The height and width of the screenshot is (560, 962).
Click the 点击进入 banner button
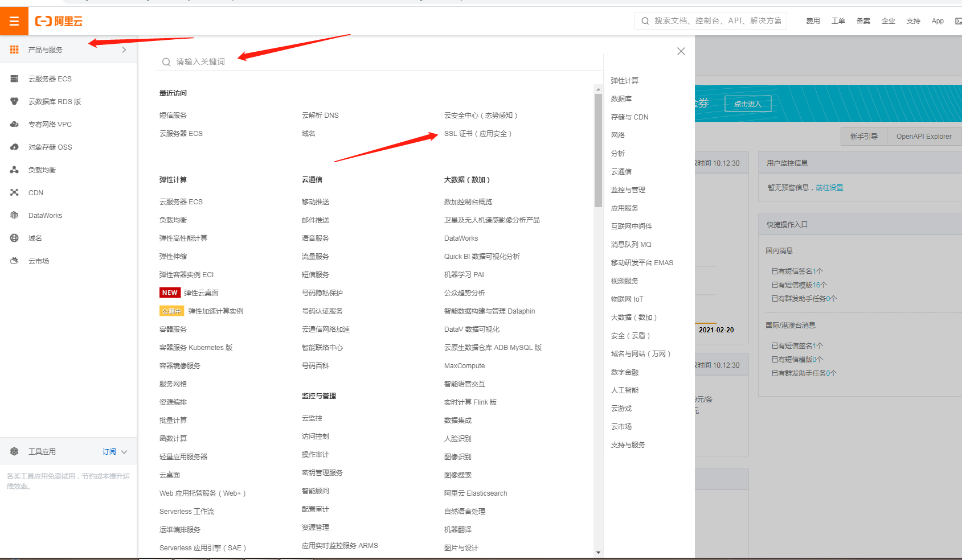(747, 104)
